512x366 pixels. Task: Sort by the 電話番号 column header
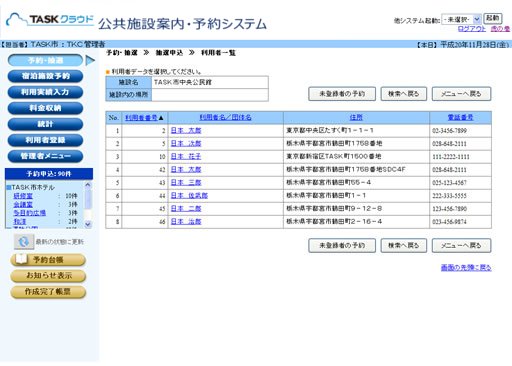(460, 117)
